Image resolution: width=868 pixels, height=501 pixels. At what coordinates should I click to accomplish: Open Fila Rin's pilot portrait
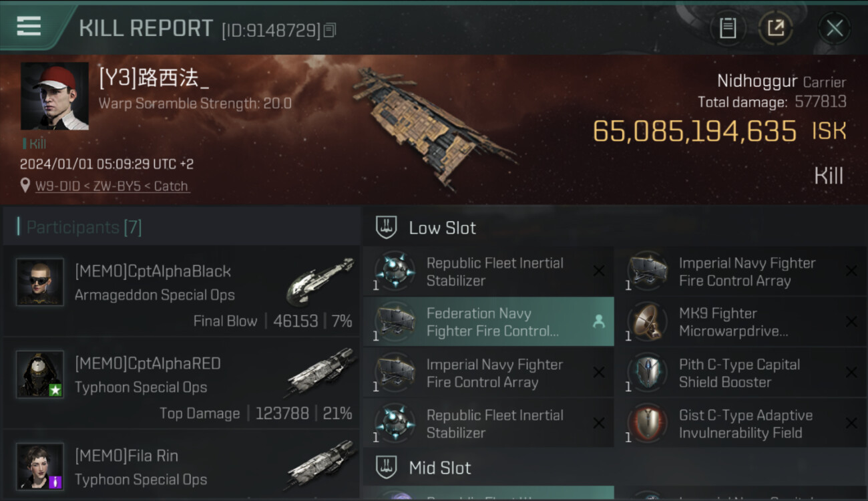coord(40,466)
